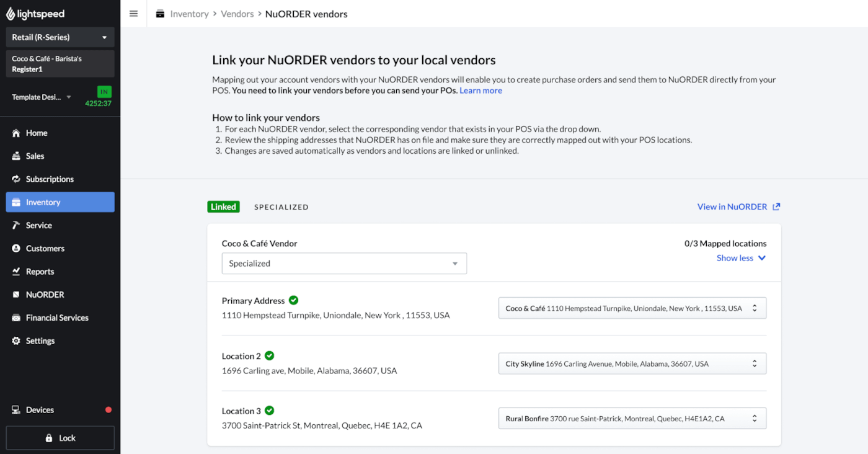The image size is (868, 454).
Task: Click 1110 Hempstead Turnpike NuORDER address text
Action: pyautogui.click(x=336, y=315)
